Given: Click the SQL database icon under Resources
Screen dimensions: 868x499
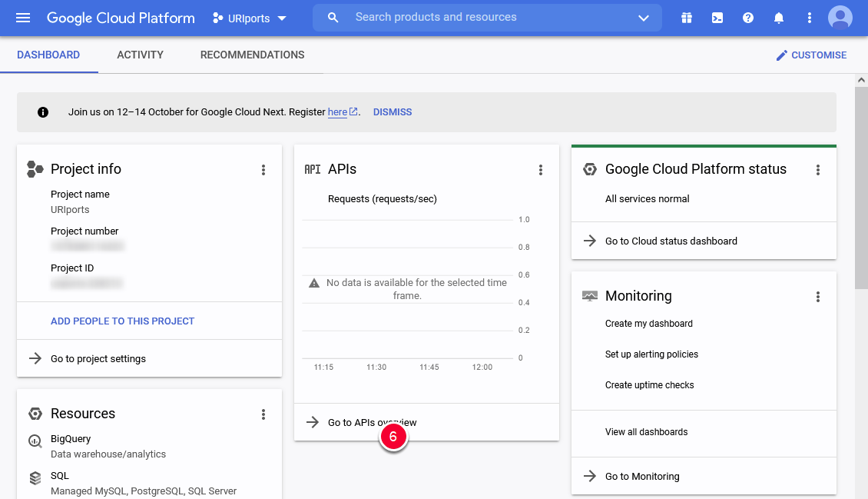Looking at the screenshot, I should 35,477.
